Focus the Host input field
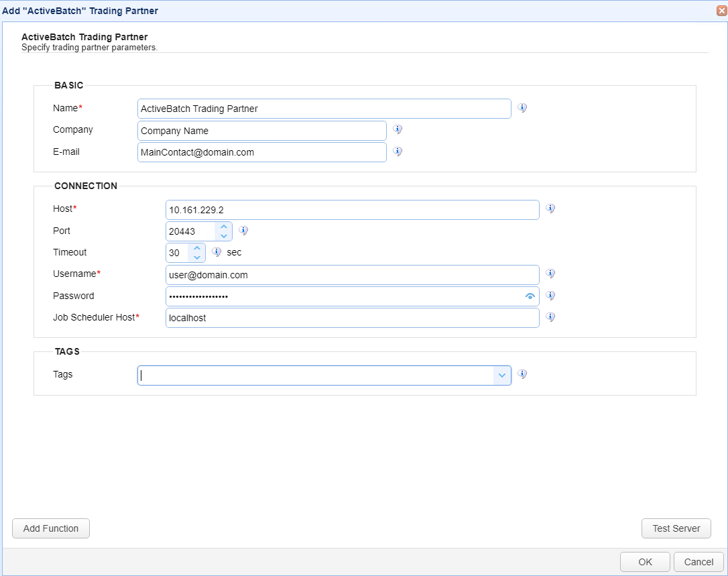Image resolution: width=728 pixels, height=576 pixels. click(353, 210)
